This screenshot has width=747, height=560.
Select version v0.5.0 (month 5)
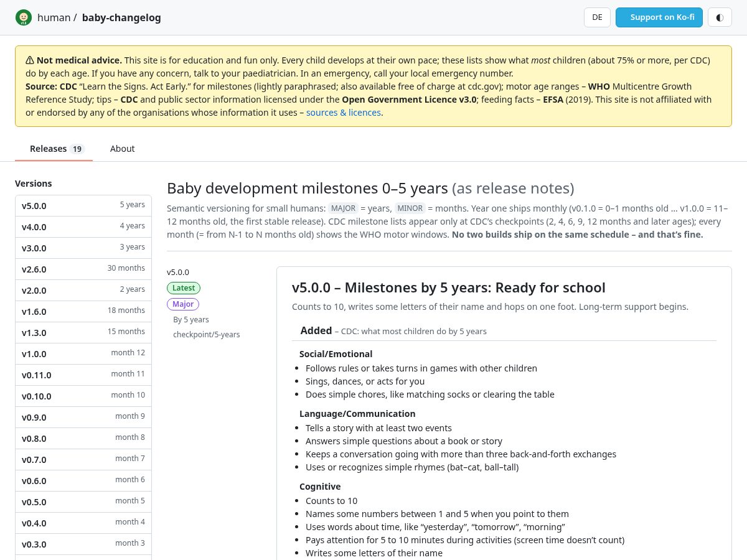pyautogui.click(x=83, y=502)
